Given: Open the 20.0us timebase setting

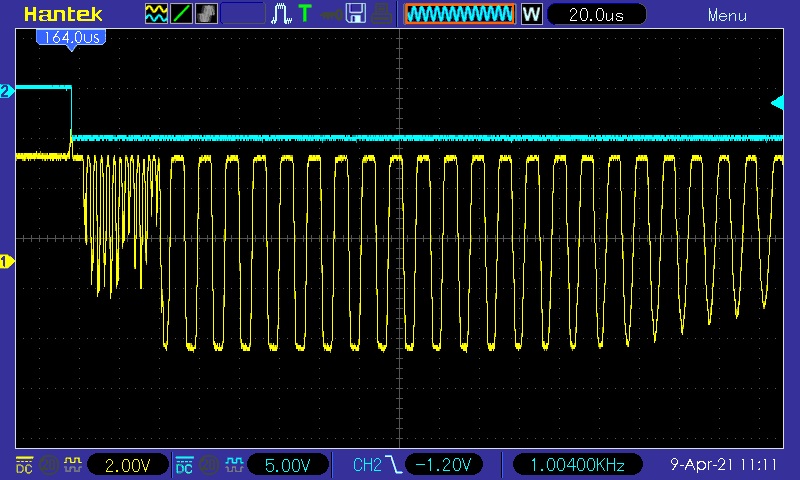Looking at the screenshot, I should point(596,15).
